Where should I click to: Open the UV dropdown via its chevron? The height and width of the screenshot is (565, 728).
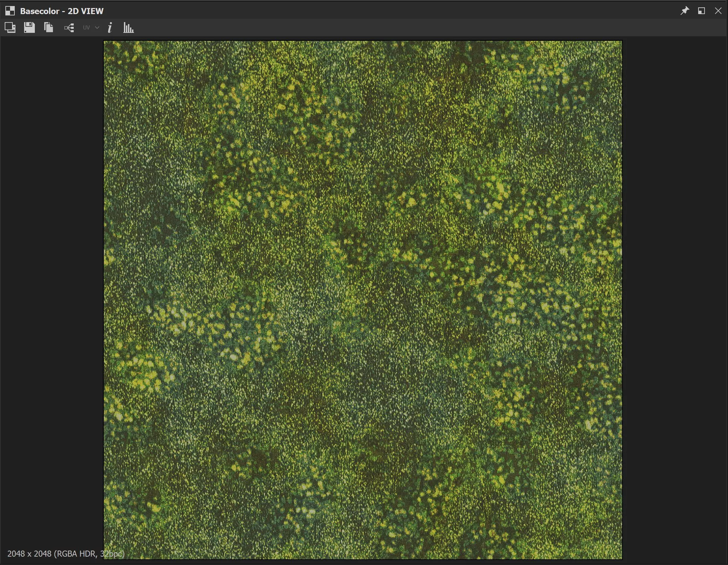[x=97, y=27]
